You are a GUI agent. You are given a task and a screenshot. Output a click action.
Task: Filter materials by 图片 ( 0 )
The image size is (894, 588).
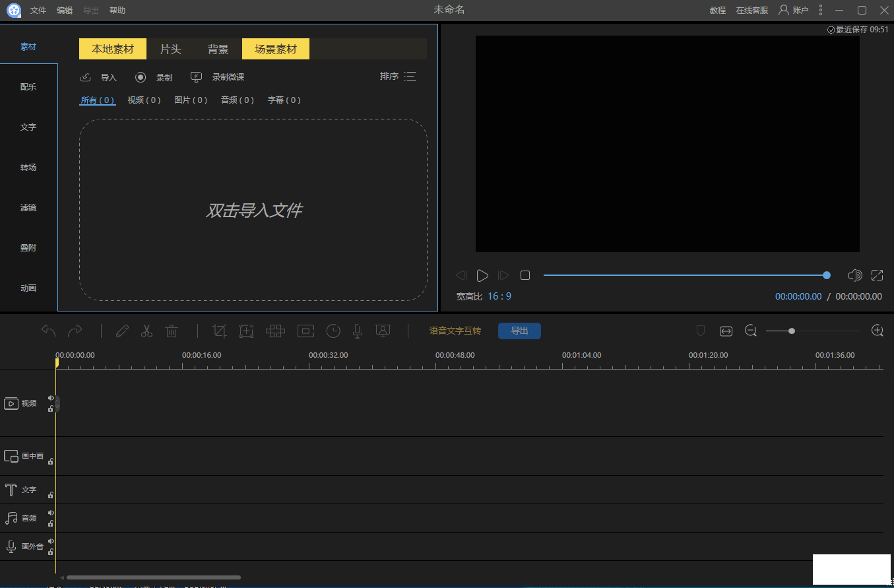point(191,100)
